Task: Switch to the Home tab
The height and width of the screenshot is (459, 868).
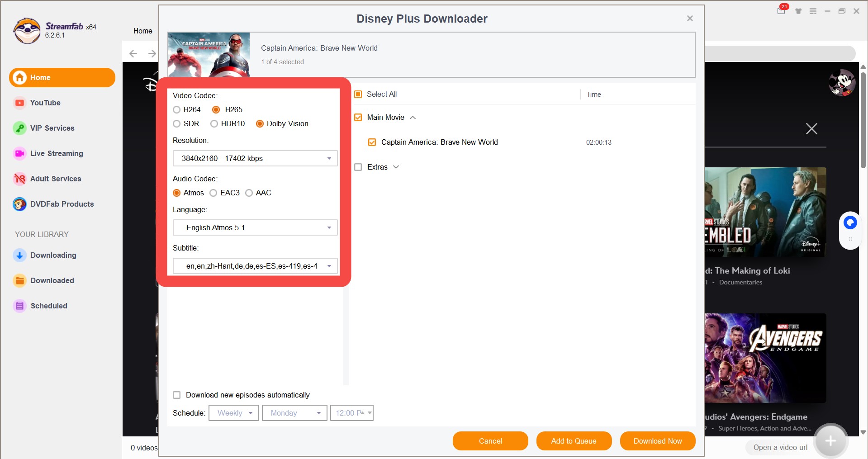Action: (142, 31)
